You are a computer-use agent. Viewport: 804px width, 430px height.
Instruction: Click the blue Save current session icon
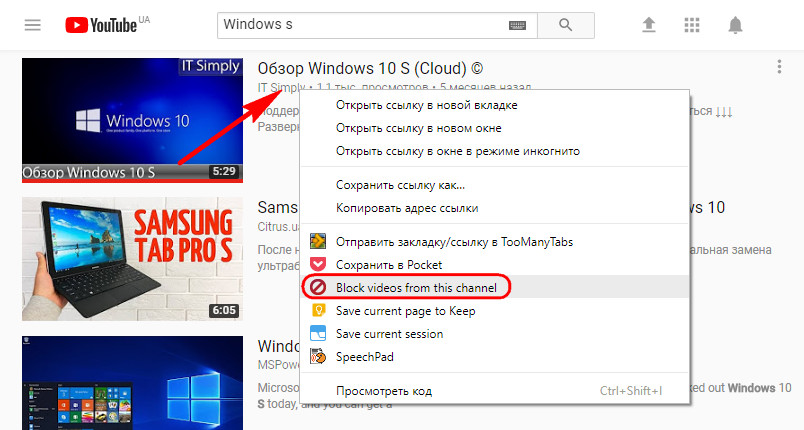click(318, 334)
